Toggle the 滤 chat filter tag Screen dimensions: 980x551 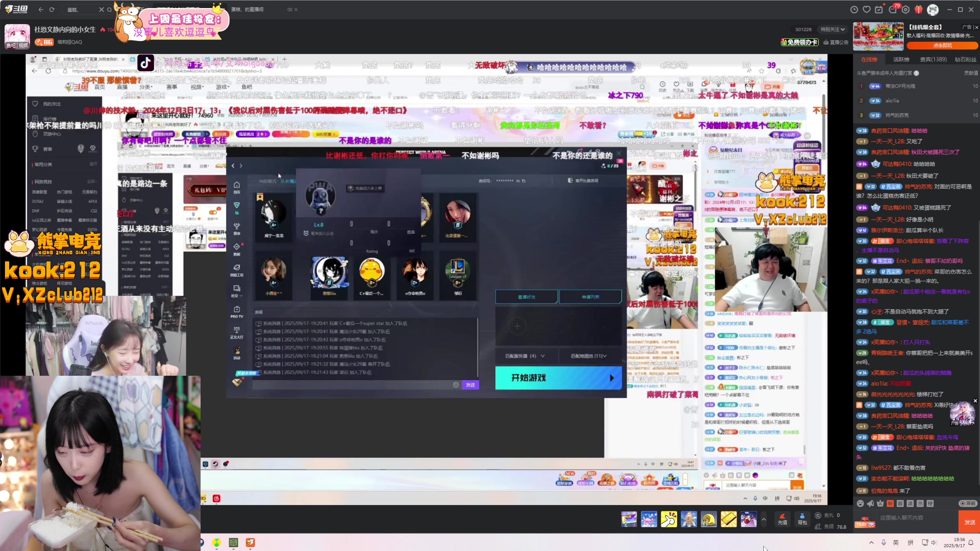910,504
